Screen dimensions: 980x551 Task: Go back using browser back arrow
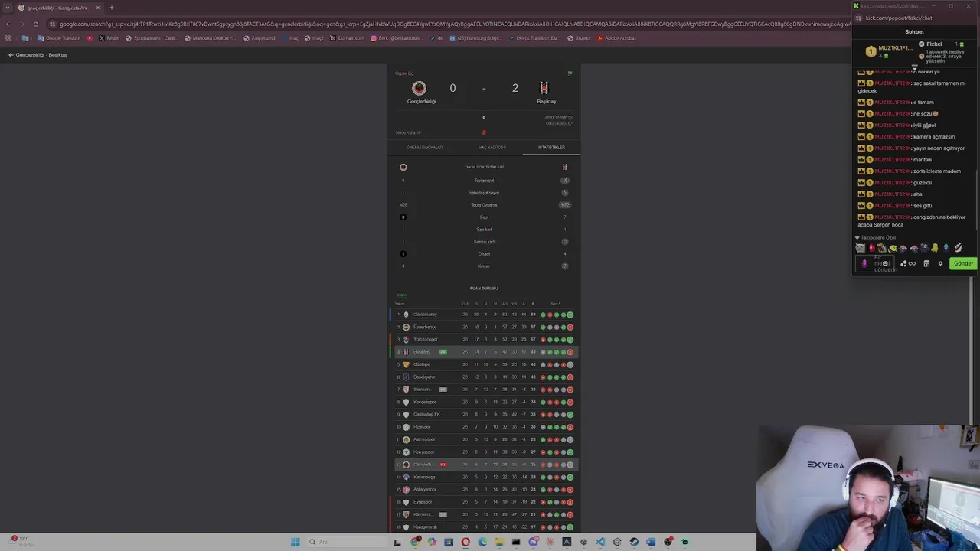pos(8,24)
